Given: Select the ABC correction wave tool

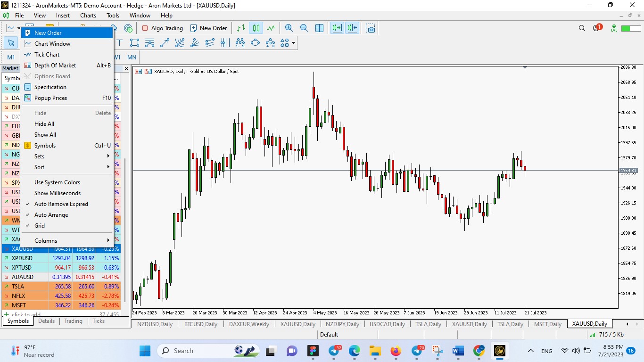Looking at the screenshot, I should tap(270, 43).
